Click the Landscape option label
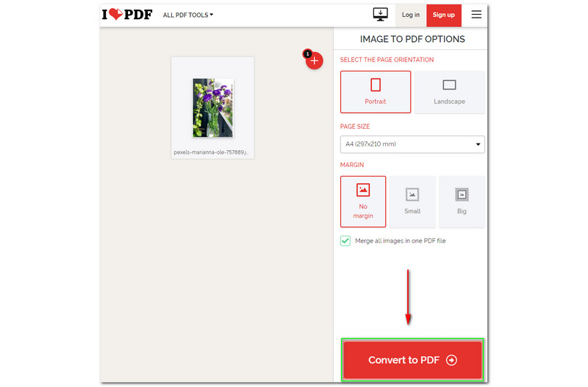The width and height of the screenshot is (588, 387). 449,102
